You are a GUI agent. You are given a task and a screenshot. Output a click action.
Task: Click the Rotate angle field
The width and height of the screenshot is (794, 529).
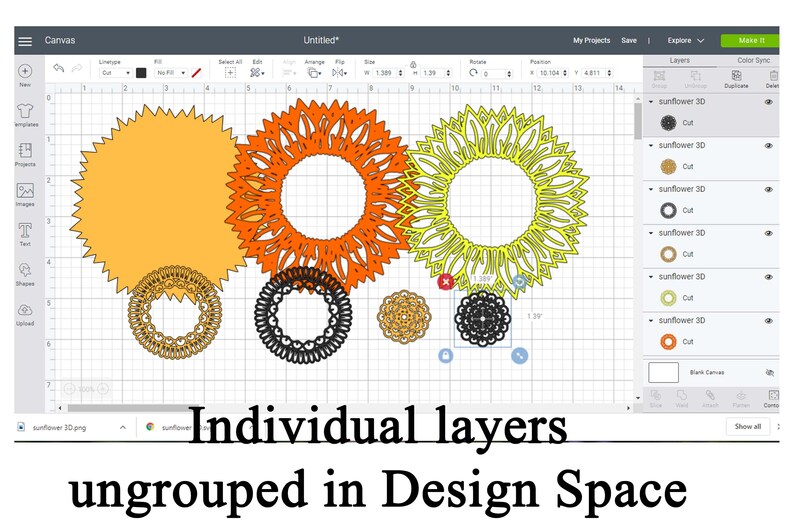pyautogui.click(x=497, y=74)
